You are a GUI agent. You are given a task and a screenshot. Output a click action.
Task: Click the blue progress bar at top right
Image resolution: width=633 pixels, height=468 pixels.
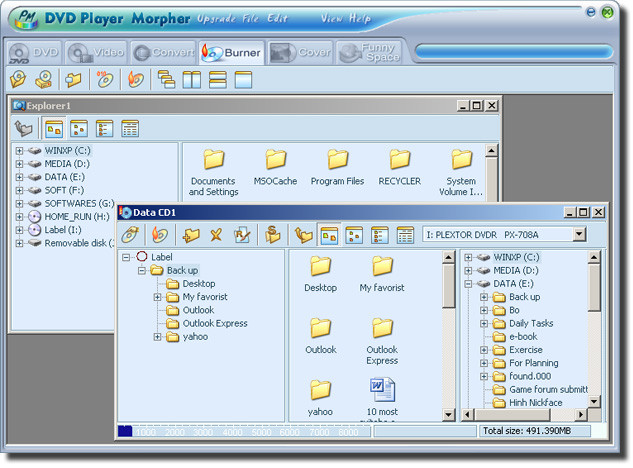514,52
